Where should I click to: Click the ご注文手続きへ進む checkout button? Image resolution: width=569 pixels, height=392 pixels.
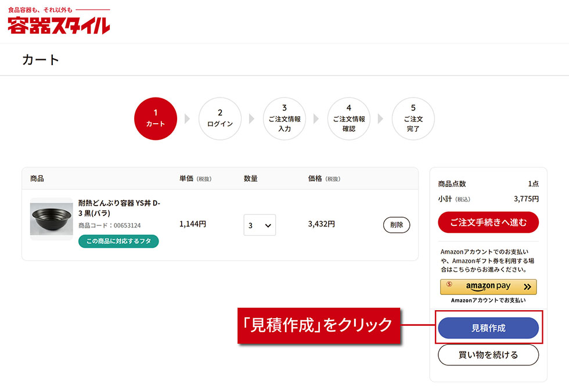488,222
